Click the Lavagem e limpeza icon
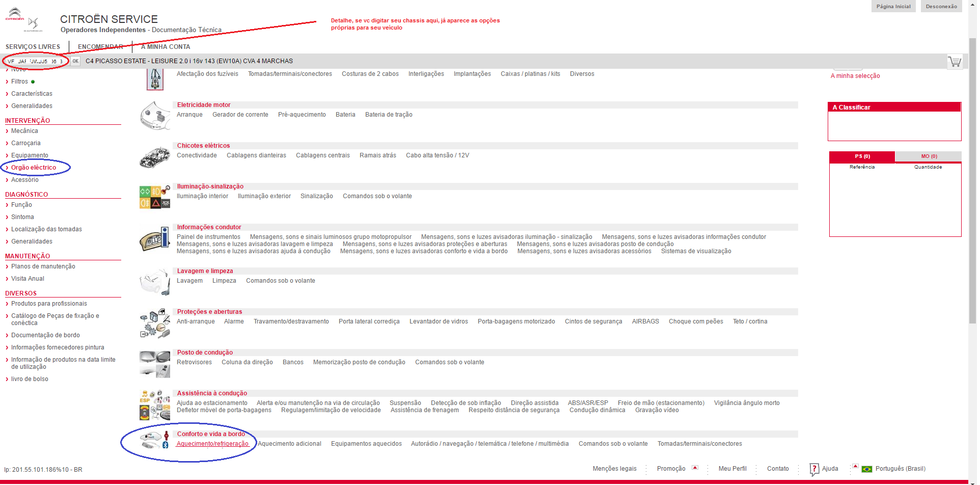This screenshot has height=485, width=980. click(155, 282)
